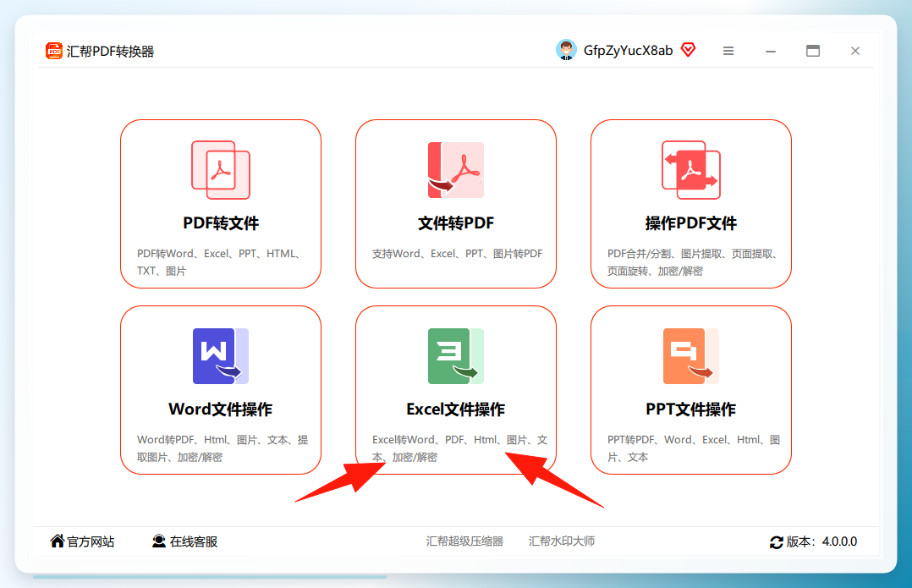Screen dimensions: 912x588
Task: Open the 汇帮超级压缩器 link
Action: coord(464,541)
